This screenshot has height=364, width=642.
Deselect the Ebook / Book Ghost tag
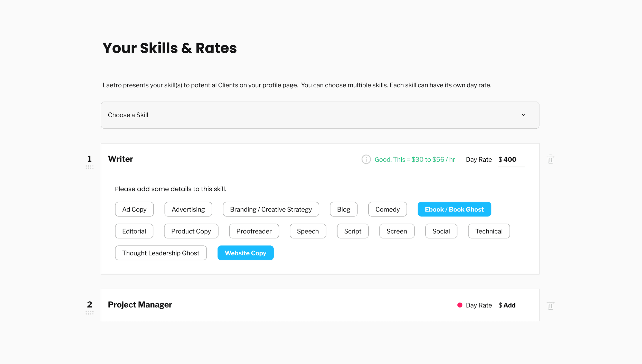pos(454,209)
